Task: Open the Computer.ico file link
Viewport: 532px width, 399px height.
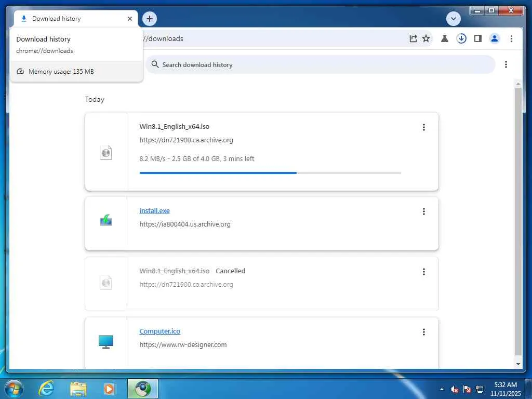Action: [160, 331]
